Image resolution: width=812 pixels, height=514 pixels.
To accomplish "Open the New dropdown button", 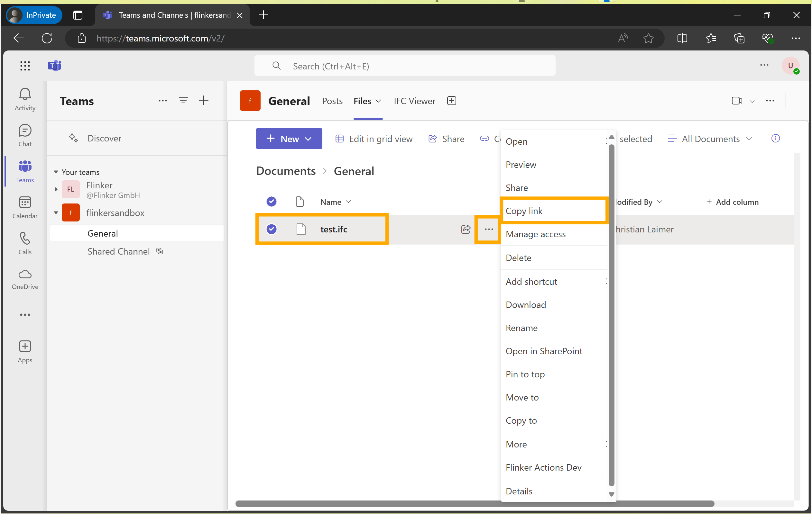I will click(289, 139).
